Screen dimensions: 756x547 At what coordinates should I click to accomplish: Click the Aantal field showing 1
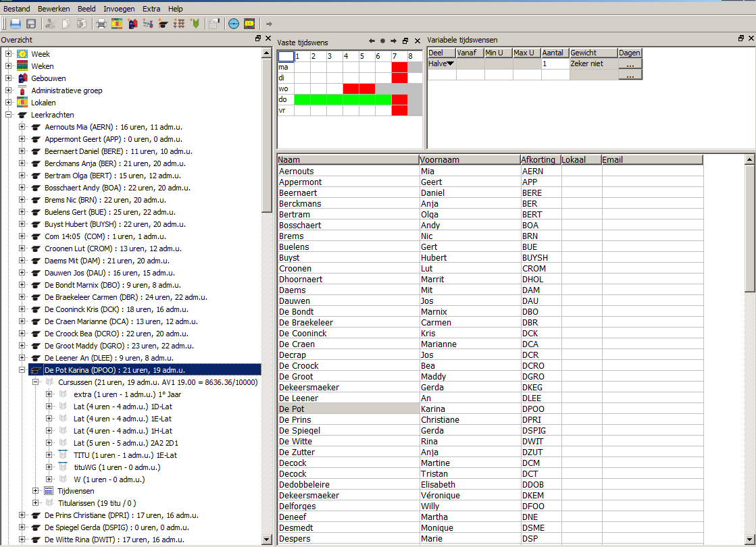(x=555, y=63)
